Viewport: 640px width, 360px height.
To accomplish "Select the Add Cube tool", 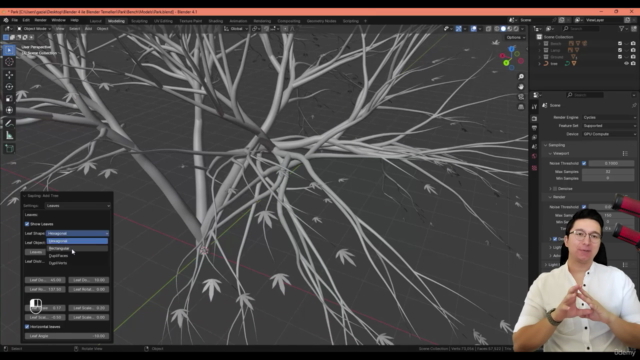I will pos(9,149).
